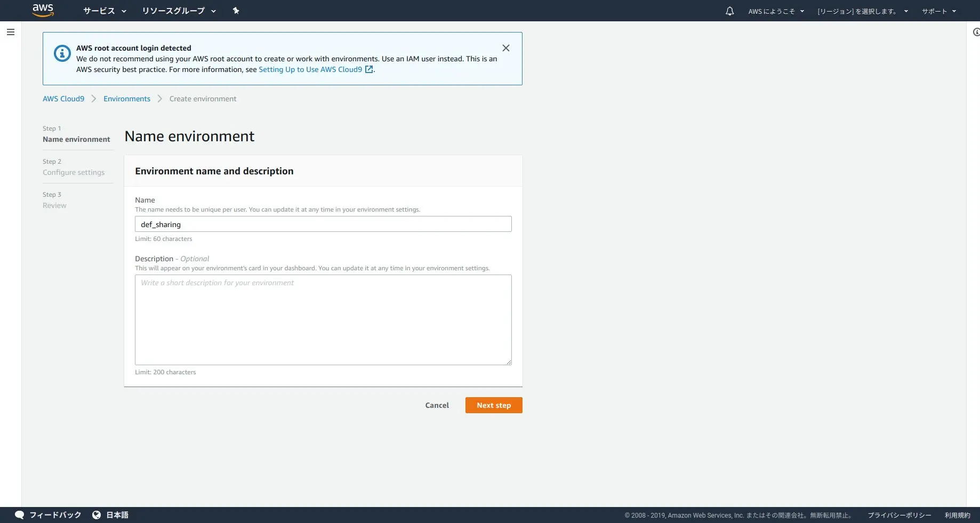
Task: Open プライバシーポリシー privacy policy link
Action: (899, 516)
